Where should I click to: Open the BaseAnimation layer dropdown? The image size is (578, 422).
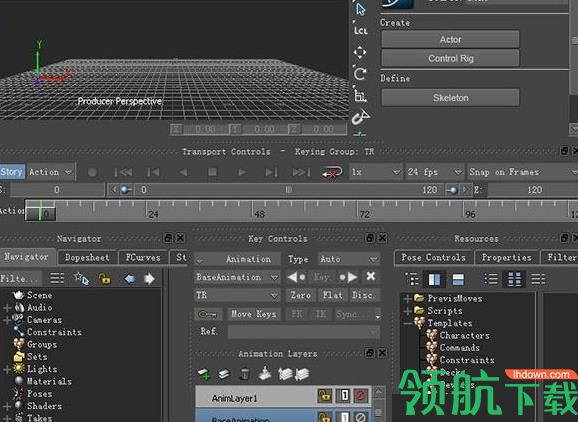pyautogui.click(x=237, y=277)
